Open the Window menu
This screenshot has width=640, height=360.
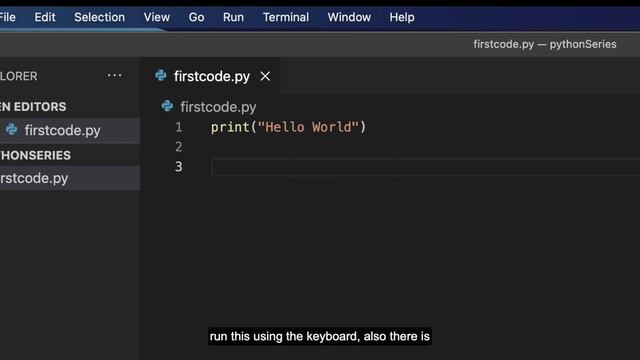pyautogui.click(x=349, y=17)
